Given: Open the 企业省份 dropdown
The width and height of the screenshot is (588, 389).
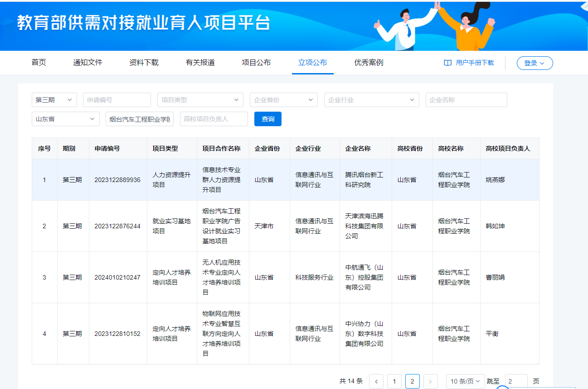Looking at the screenshot, I should (x=283, y=100).
